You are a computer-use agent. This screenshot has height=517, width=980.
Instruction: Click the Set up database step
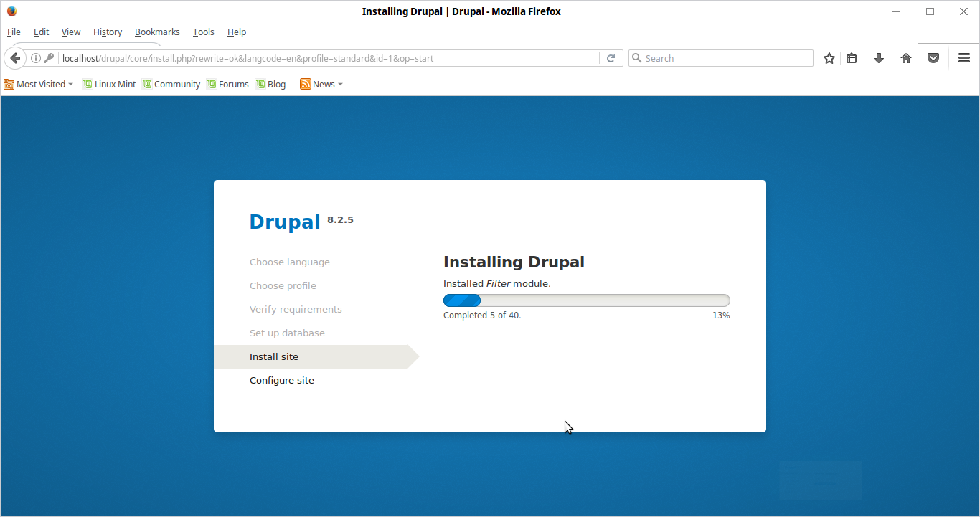pos(287,333)
